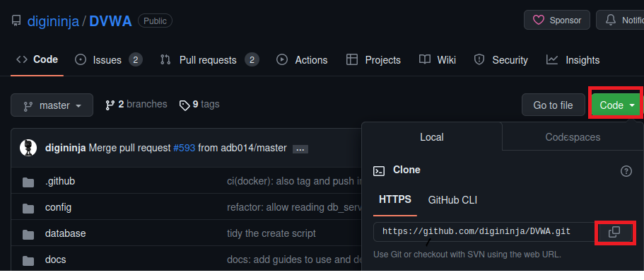Click the Sponsor heart icon

539,20
